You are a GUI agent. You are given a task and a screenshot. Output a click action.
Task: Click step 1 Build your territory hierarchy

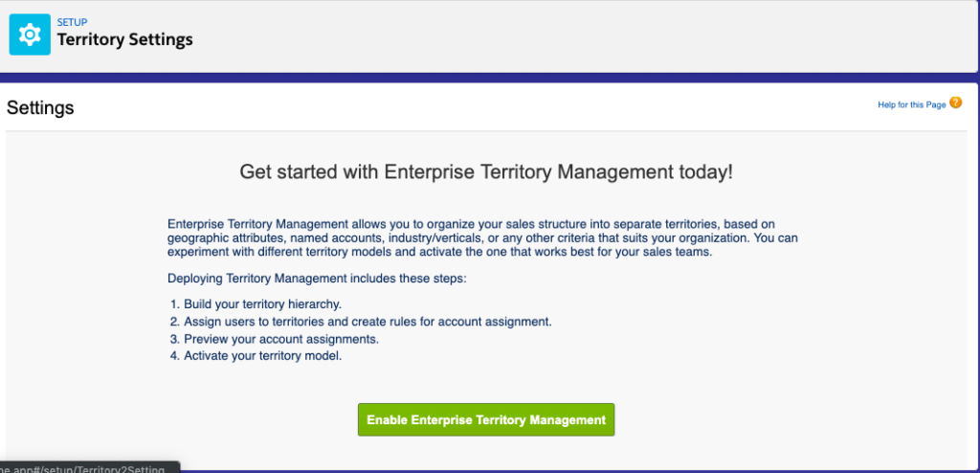tap(256, 304)
